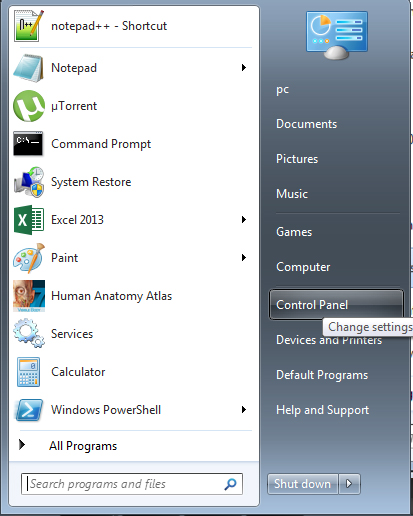Expand the Paint jump list arrow
The width and height of the screenshot is (413, 516).
tap(244, 257)
